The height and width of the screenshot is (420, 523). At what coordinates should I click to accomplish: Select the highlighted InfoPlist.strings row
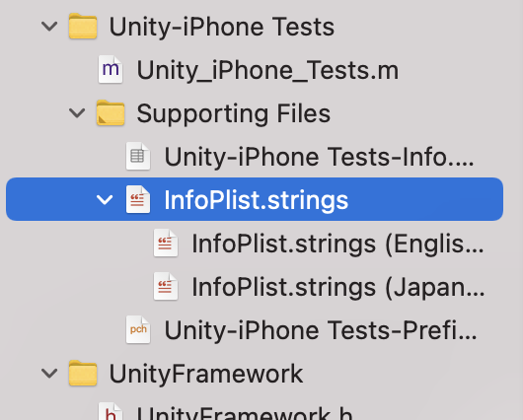pos(255,199)
